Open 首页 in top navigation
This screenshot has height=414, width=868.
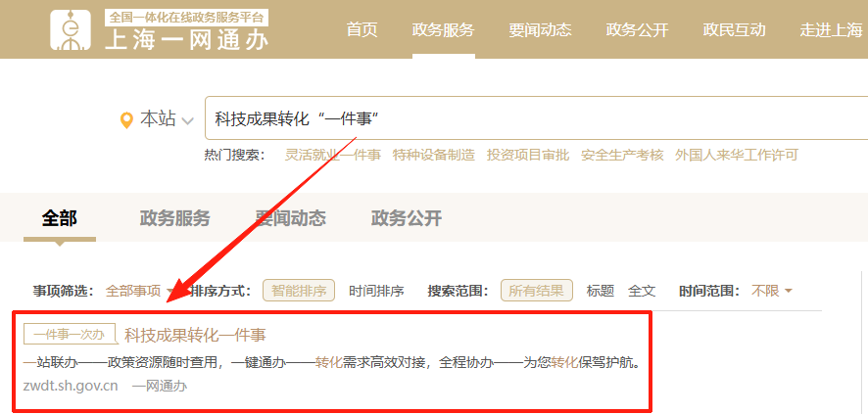click(x=362, y=29)
